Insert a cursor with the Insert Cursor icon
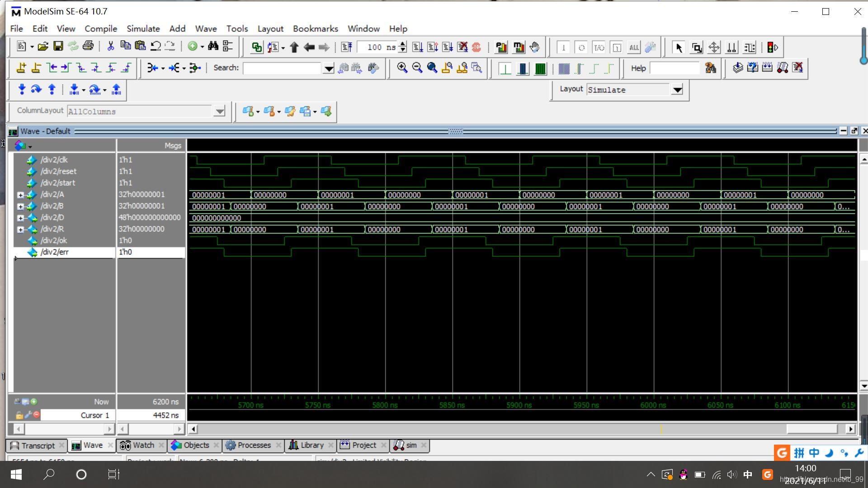The height and width of the screenshot is (488, 868). [x=21, y=68]
